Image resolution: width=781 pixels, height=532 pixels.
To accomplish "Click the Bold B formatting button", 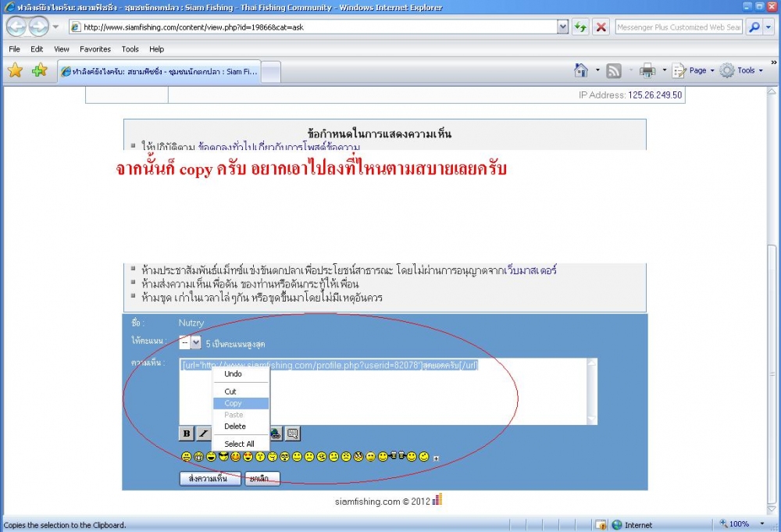I will point(187,434).
